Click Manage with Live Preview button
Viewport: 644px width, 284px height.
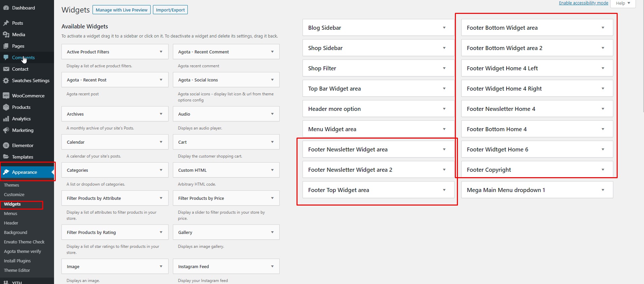click(122, 10)
